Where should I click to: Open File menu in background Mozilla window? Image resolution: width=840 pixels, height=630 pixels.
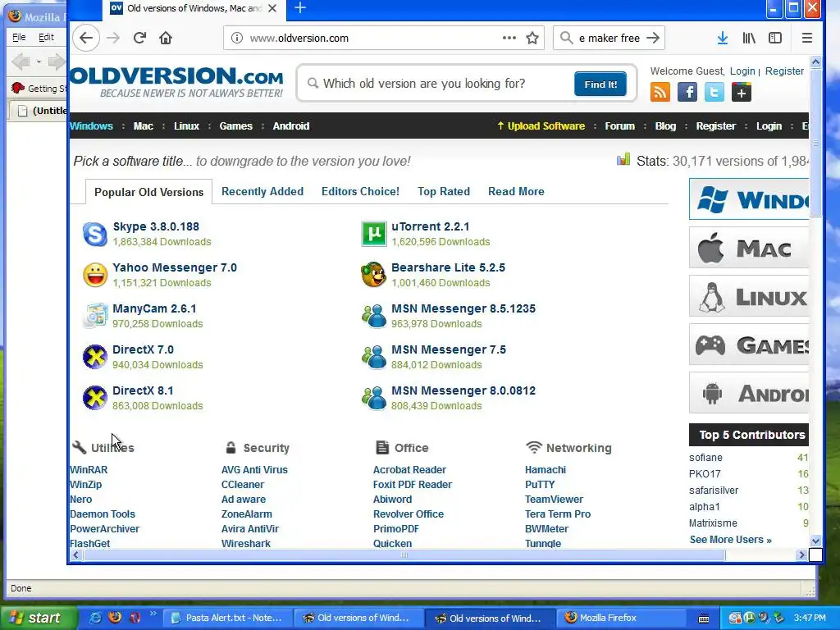point(19,37)
